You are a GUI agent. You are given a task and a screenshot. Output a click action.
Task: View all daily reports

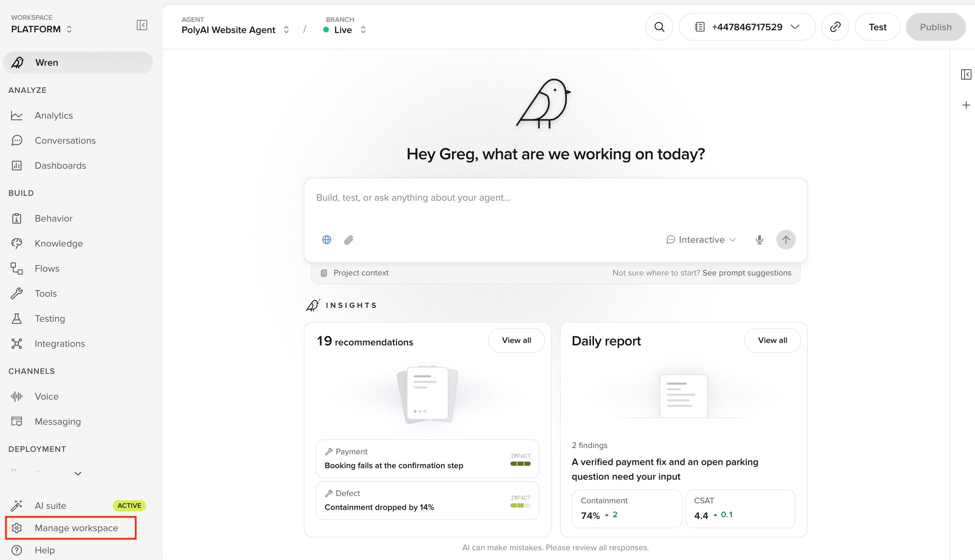coord(772,341)
